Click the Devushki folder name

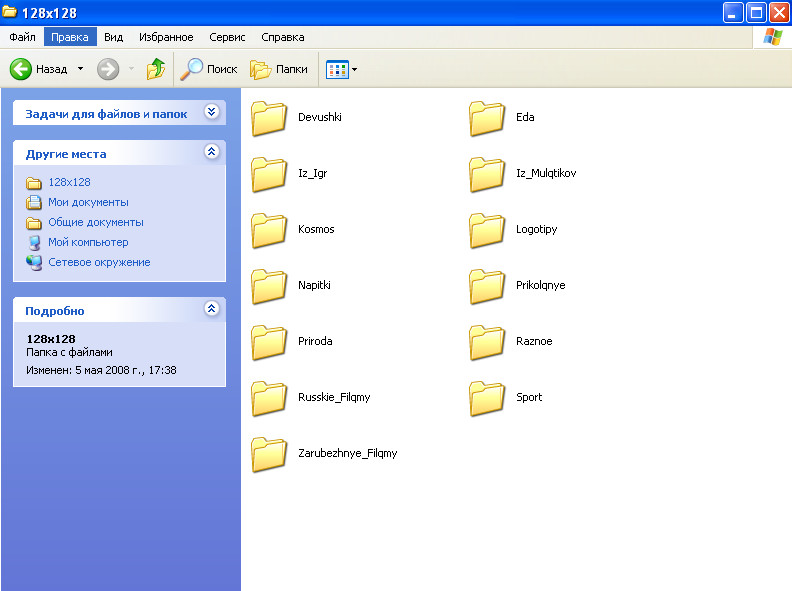click(320, 117)
